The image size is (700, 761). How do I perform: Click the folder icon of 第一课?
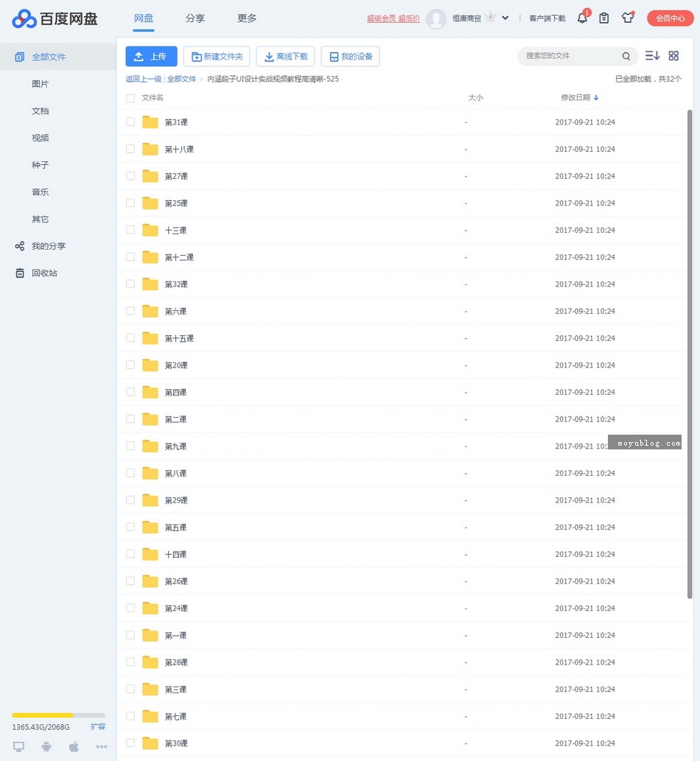tap(150, 635)
